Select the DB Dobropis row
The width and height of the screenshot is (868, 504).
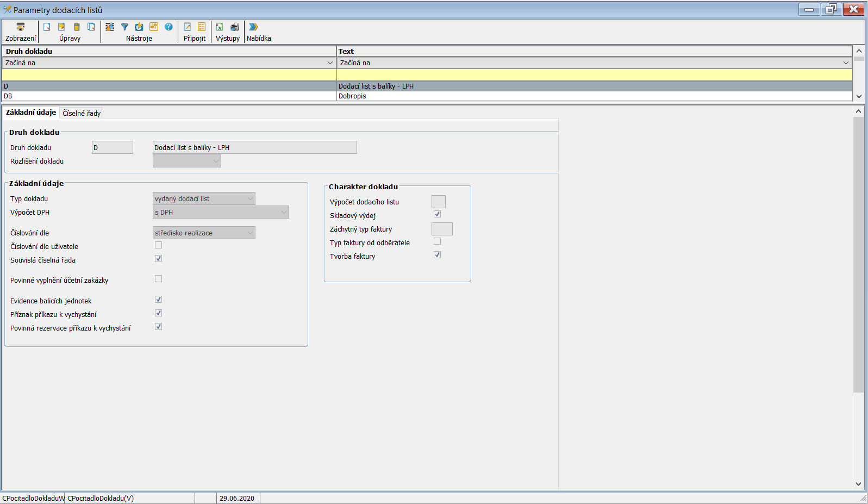pos(163,96)
